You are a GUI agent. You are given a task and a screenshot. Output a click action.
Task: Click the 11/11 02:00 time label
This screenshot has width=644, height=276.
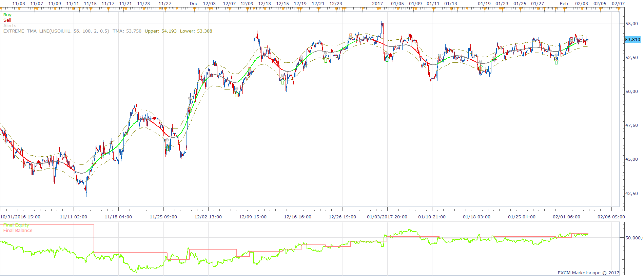(74, 217)
